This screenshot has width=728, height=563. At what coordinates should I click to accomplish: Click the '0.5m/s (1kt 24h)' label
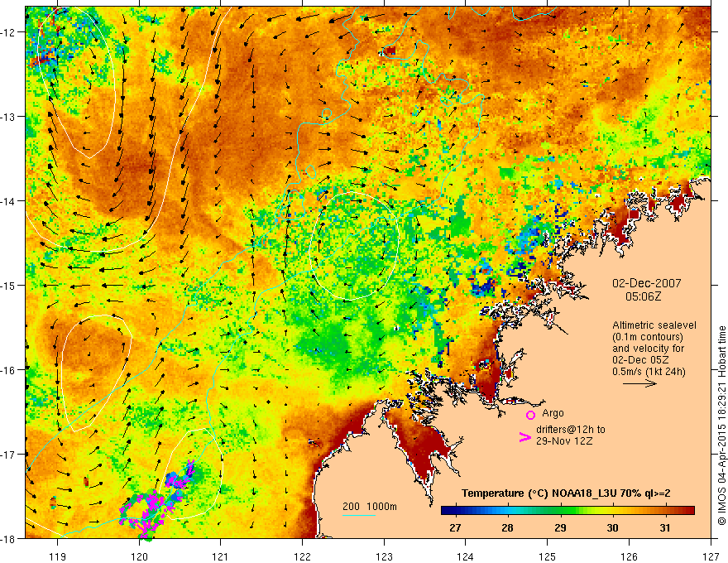click(x=649, y=371)
